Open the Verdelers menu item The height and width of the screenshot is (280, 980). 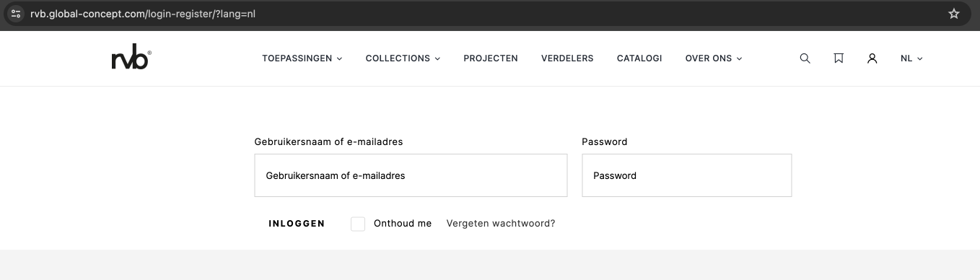[567, 58]
